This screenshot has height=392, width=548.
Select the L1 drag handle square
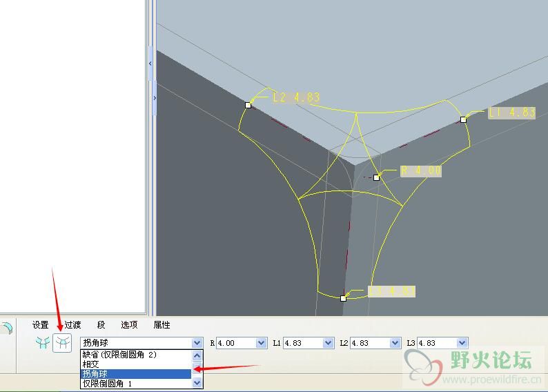pos(463,120)
